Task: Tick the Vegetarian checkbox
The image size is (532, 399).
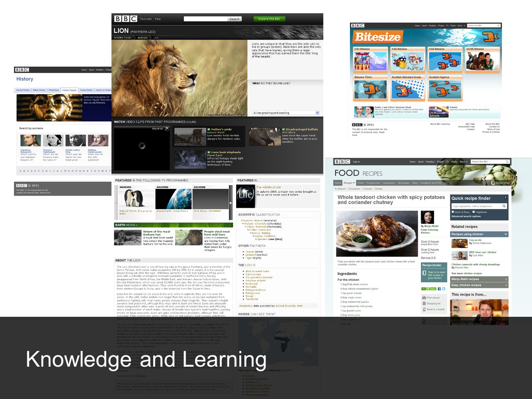Action: tap(474, 212)
